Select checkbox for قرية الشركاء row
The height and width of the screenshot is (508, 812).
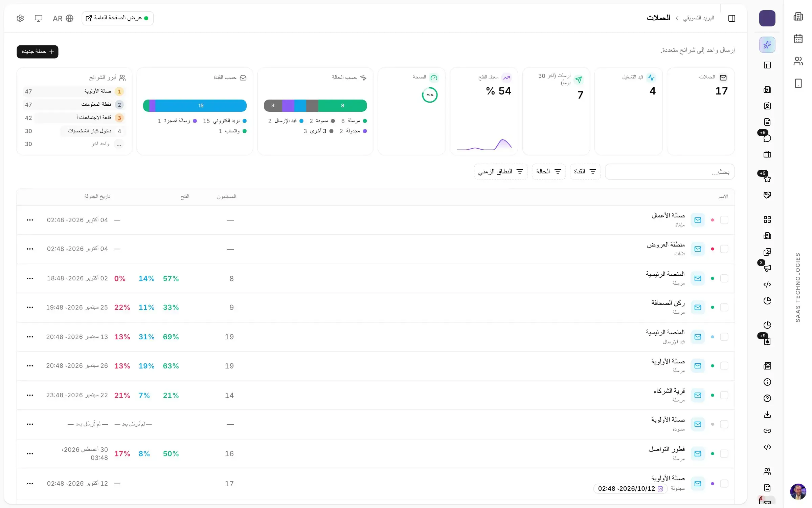pyautogui.click(x=724, y=395)
